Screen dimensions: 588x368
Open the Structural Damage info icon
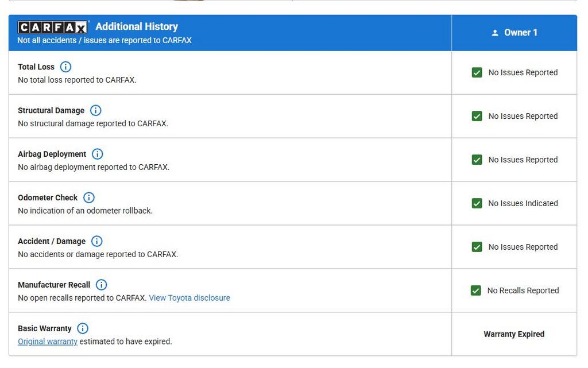pyautogui.click(x=96, y=110)
